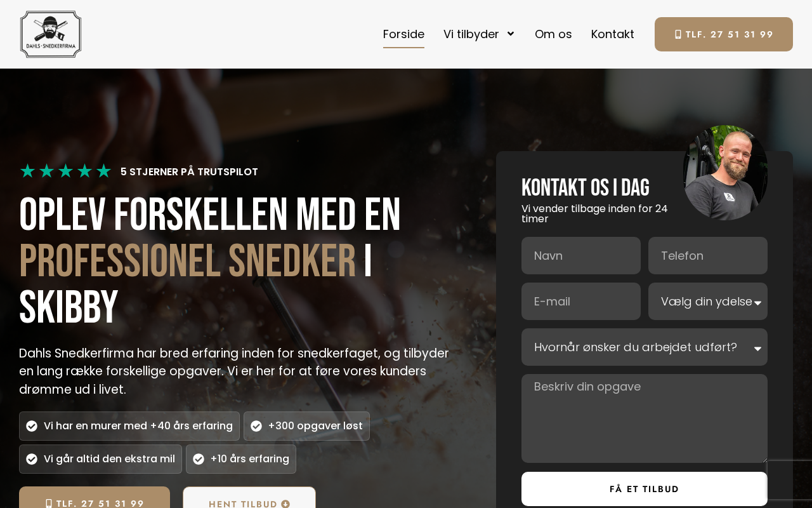Focus the Telefon input field
This screenshot has height=508, width=812.
(x=708, y=256)
